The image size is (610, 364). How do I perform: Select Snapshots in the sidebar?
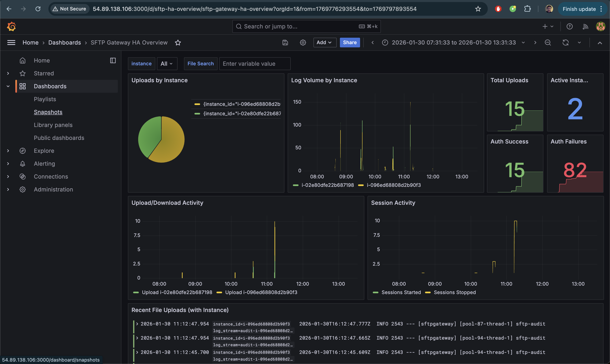click(x=48, y=112)
